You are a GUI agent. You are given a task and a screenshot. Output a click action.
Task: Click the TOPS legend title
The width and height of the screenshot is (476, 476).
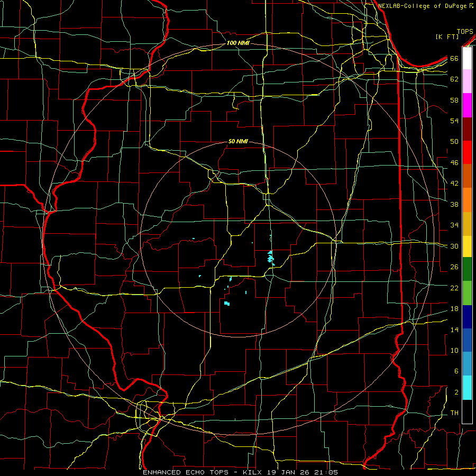pos(465,32)
